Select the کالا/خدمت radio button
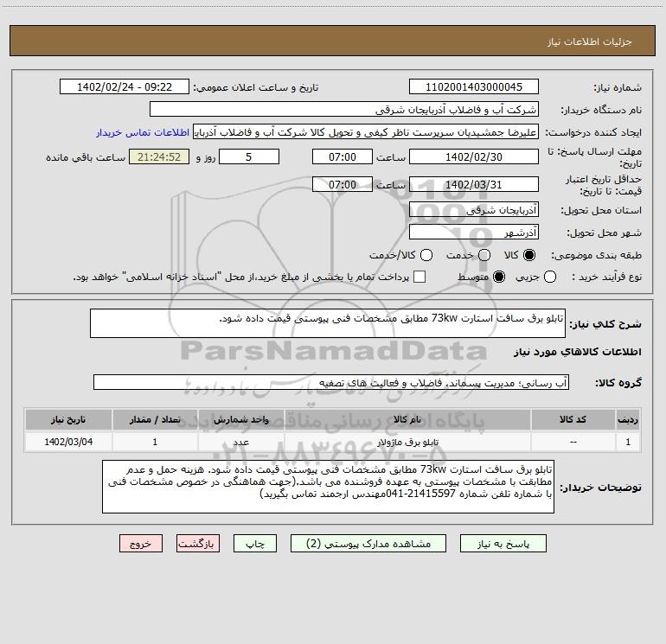This screenshot has height=644, width=666. click(x=426, y=255)
